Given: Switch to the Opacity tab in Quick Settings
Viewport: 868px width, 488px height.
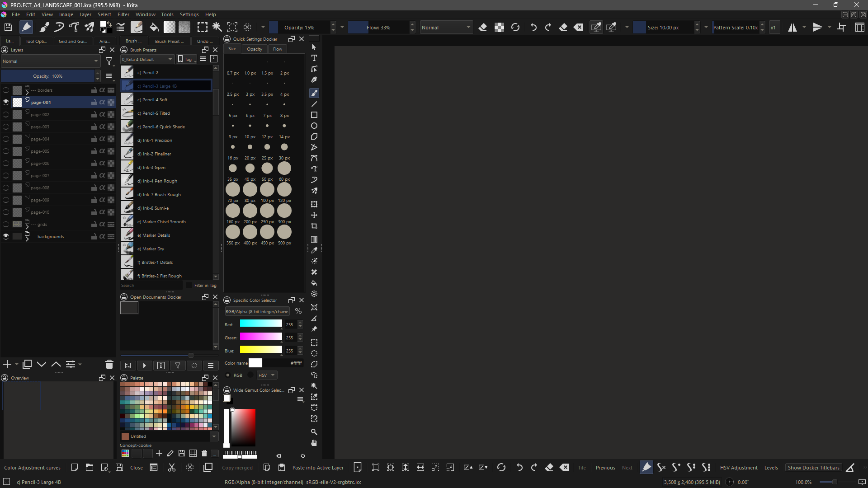Looking at the screenshot, I should (x=255, y=49).
